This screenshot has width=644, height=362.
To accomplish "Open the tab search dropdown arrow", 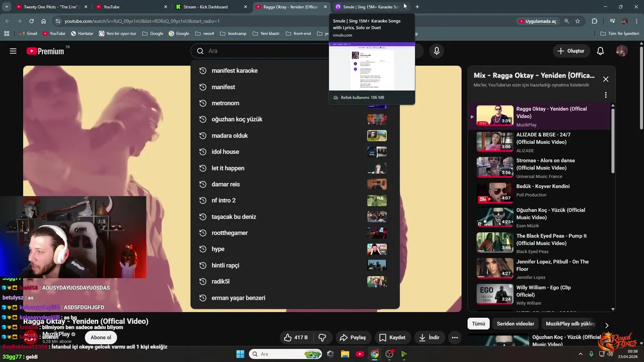I will click(7, 7).
